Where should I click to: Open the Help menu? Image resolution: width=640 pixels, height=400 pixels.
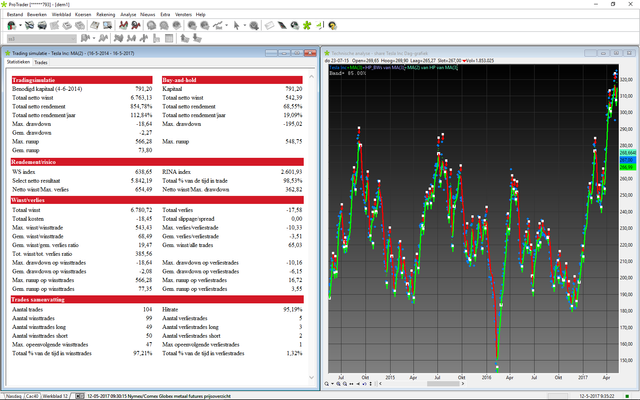tap(200, 14)
